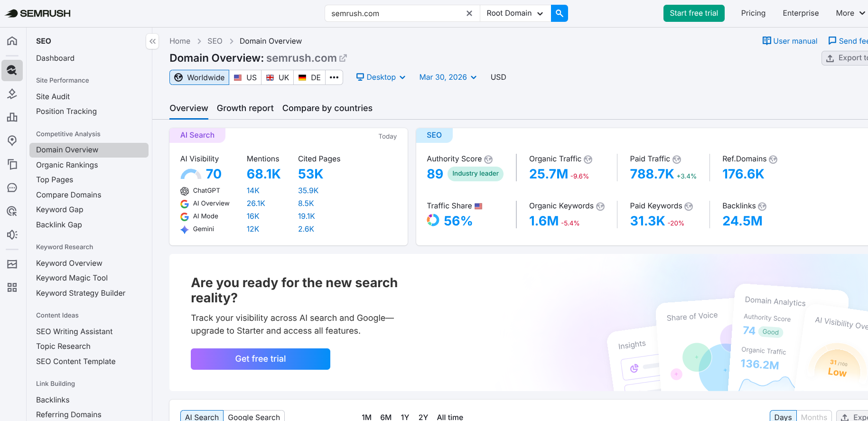This screenshot has width=868, height=421.
Task: Click the blue search magnifier button
Action: click(x=560, y=13)
